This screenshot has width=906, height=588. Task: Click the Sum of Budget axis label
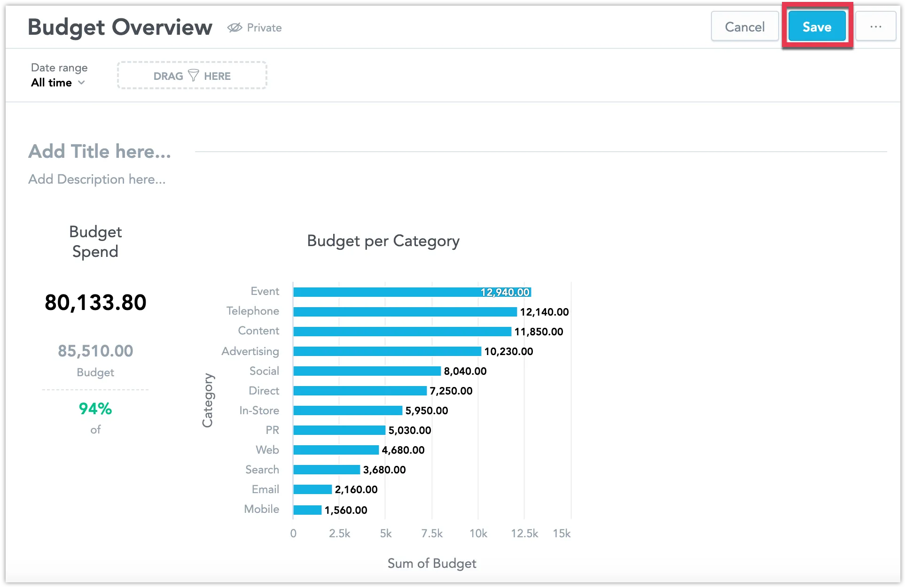coord(431,563)
